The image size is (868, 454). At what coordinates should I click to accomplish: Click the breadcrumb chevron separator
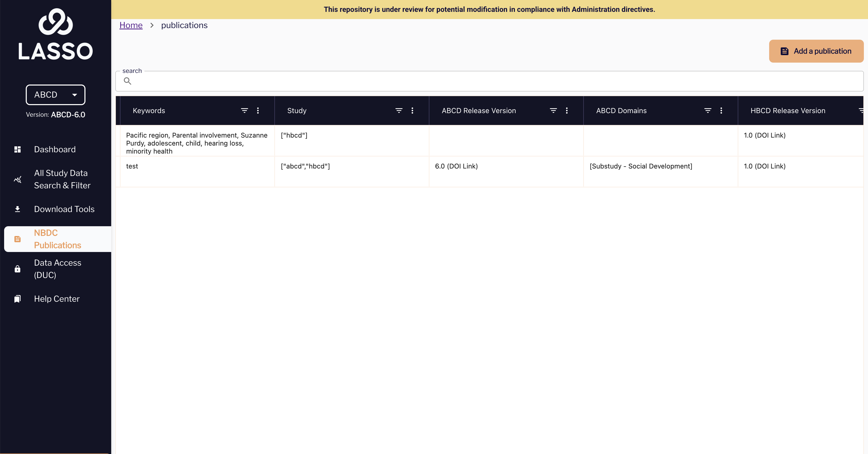(x=152, y=25)
